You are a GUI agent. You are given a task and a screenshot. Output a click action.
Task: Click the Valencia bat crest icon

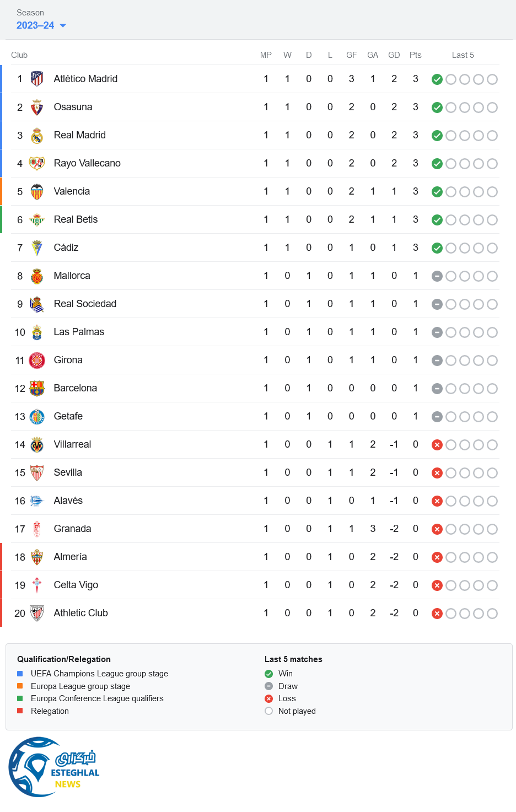pyautogui.click(x=37, y=192)
